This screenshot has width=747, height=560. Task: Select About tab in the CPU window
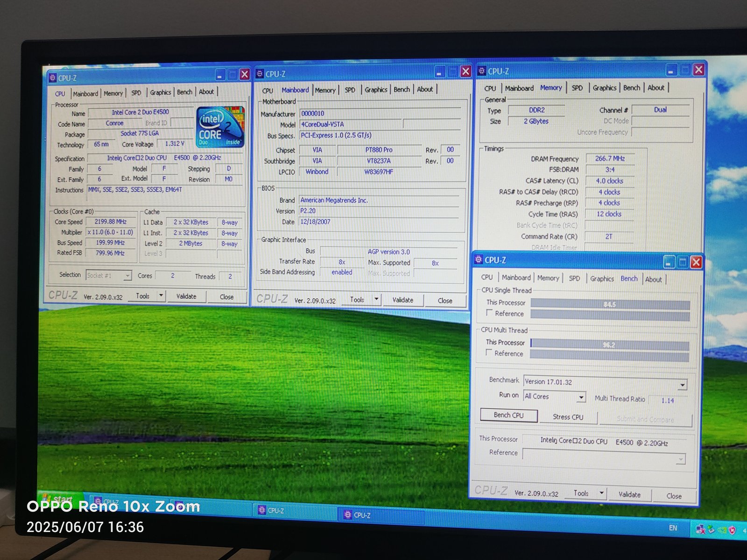coord(206,91)
